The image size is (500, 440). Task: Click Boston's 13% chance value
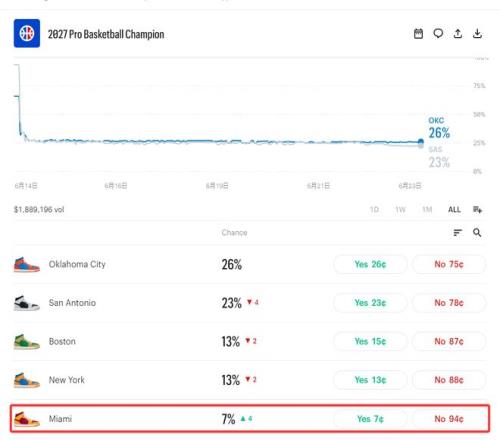coord(231,341)
